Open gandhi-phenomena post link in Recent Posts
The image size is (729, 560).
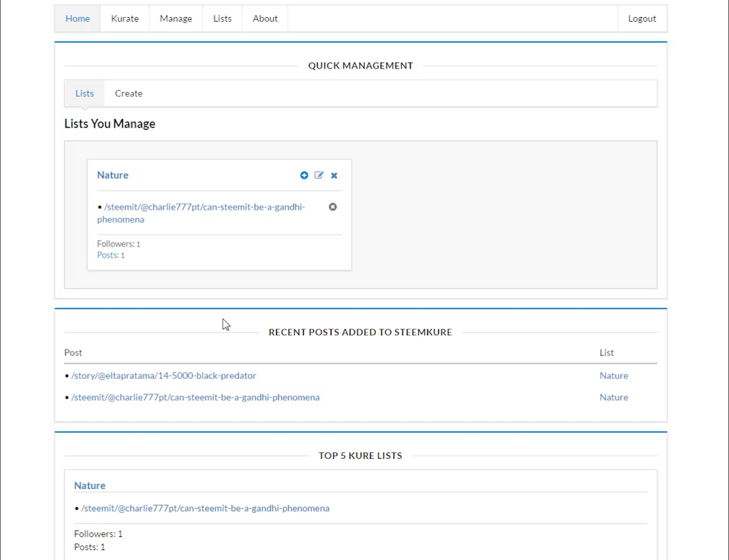click(195, 397)
